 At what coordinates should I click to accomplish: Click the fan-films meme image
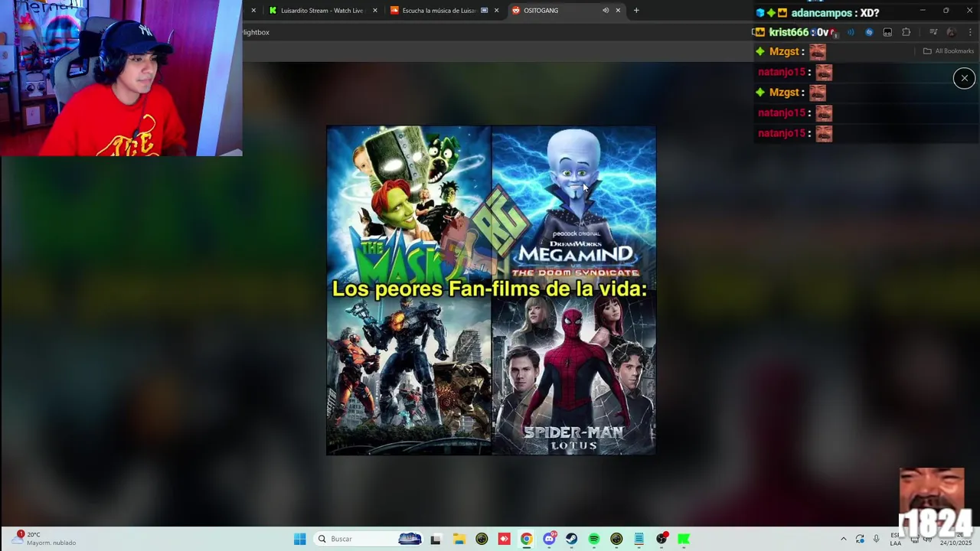(x=491, y=291)
